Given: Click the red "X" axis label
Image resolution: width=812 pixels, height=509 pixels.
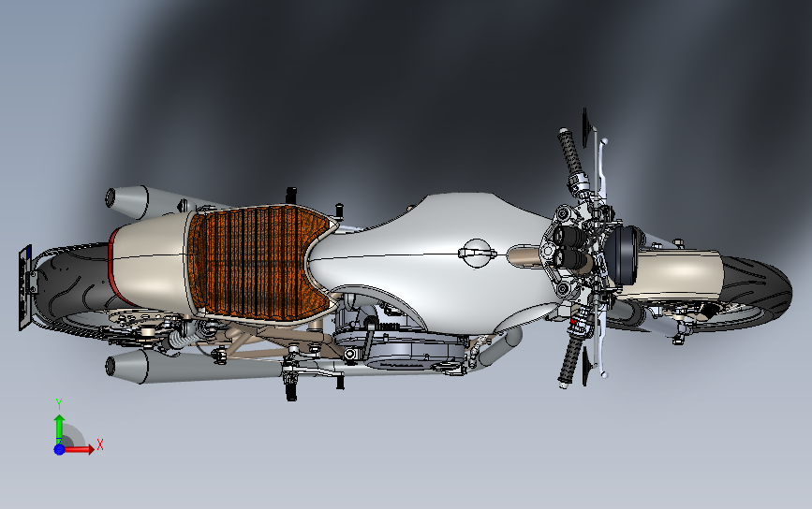Looking at the screenshot, I should pos(100,444).
